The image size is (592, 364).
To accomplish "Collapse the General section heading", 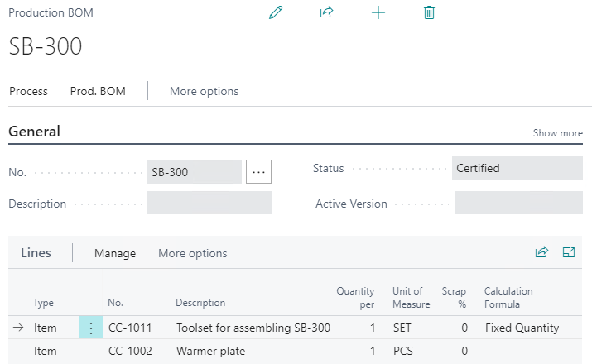I will [x=34, y=132].
